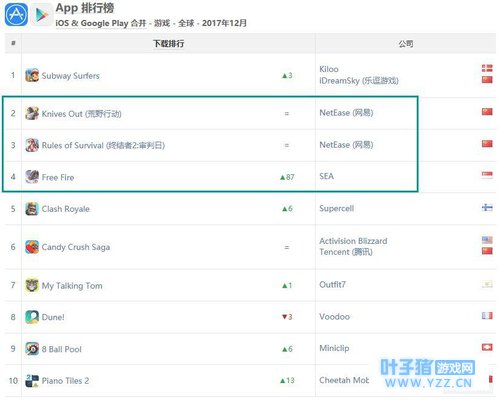Click the up 3 rank change for Subway Surfers

[287, 75]
